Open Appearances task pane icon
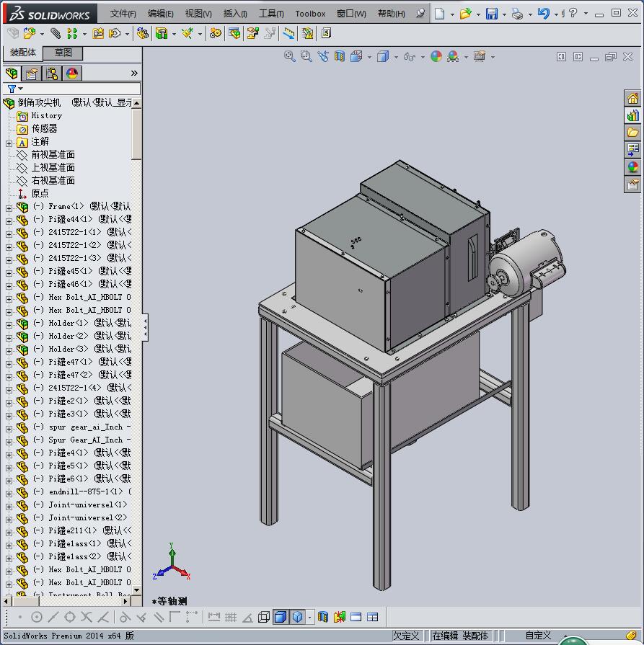Image resolution: width=644 pixels, height=645 pixels. click(632, 167)
